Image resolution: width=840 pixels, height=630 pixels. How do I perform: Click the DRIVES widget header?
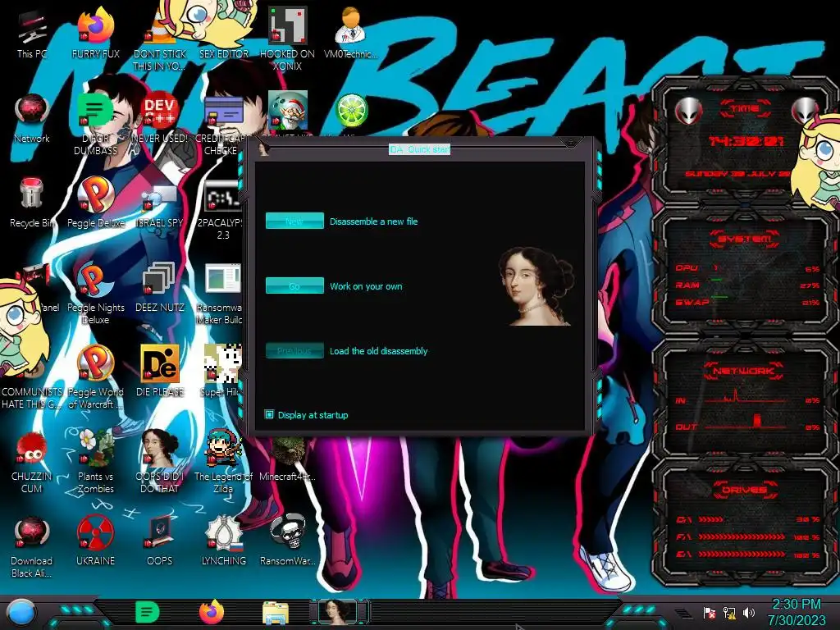[x=744, y=490]
